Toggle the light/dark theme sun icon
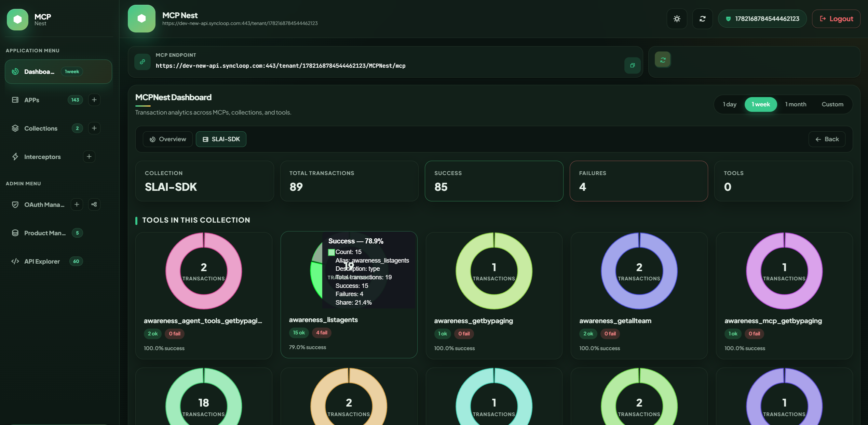 tap(677, 19)
